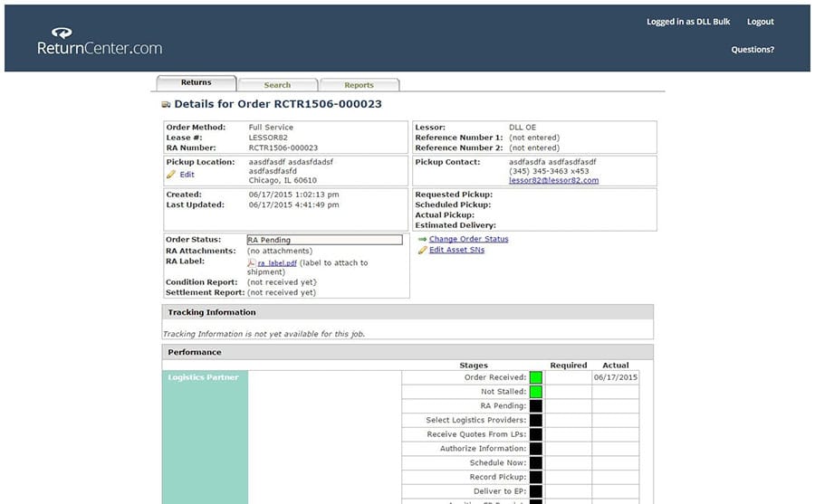Screen dimensions: 815x504
Task: Click the black Record Pickup status box
Action: [536, 477]
